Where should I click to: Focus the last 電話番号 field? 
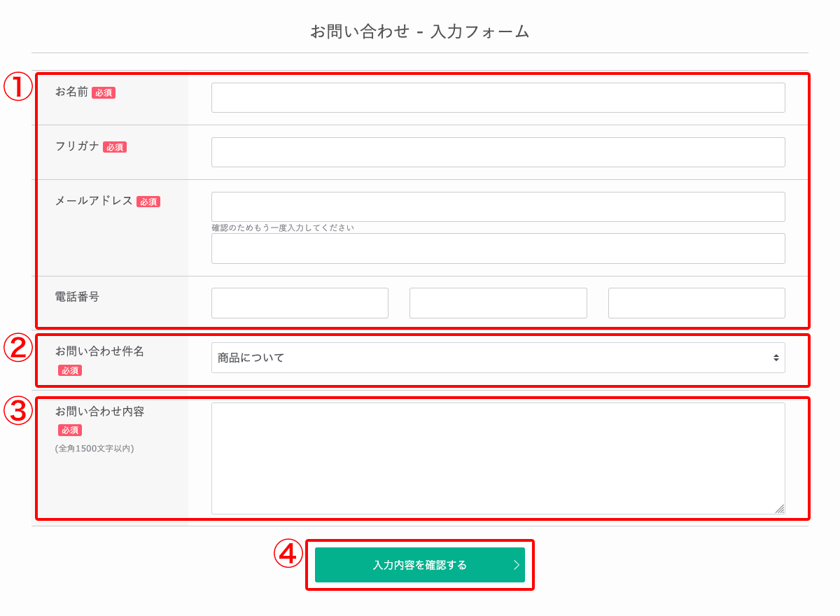tap(696, 303)
